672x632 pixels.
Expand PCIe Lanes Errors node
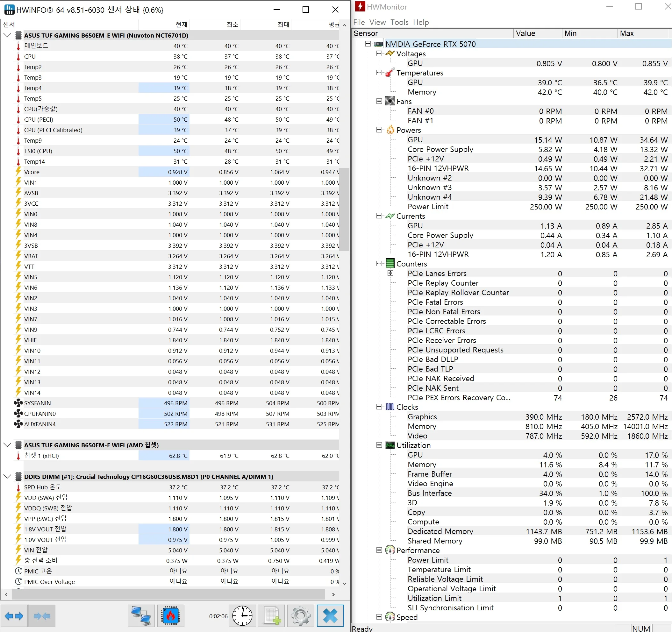390,273
